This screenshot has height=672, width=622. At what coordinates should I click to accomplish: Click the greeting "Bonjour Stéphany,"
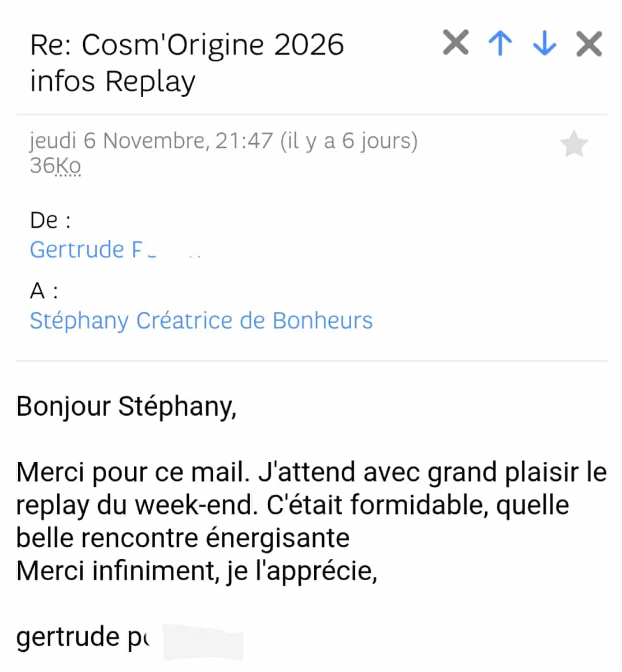tap(126, 406)
